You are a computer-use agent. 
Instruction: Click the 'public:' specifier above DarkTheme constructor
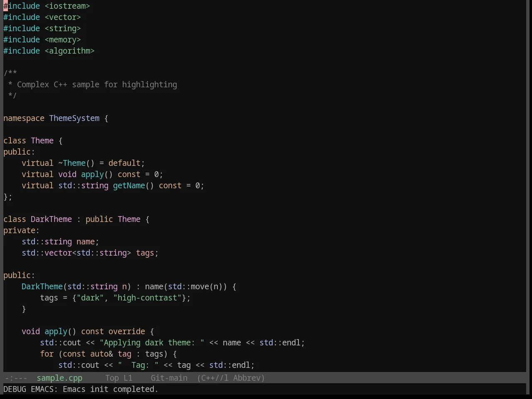(x=19, y=275)
